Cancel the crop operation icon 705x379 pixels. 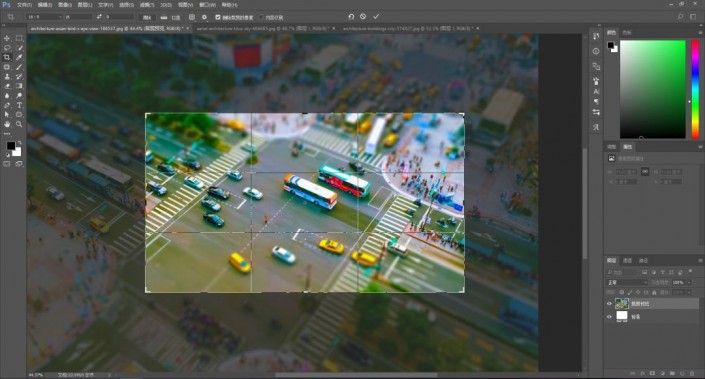[363, 17]
